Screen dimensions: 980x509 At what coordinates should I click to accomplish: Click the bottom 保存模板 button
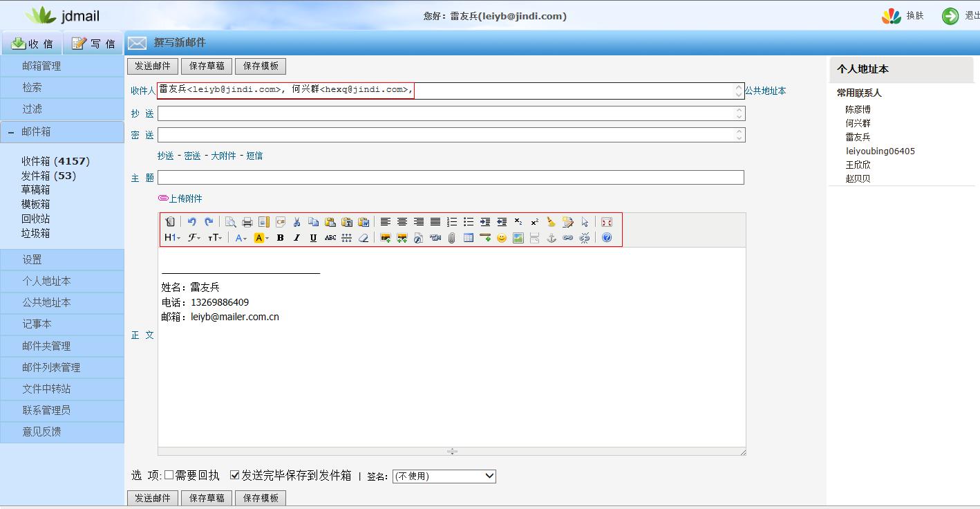click(x=261, y=498)
